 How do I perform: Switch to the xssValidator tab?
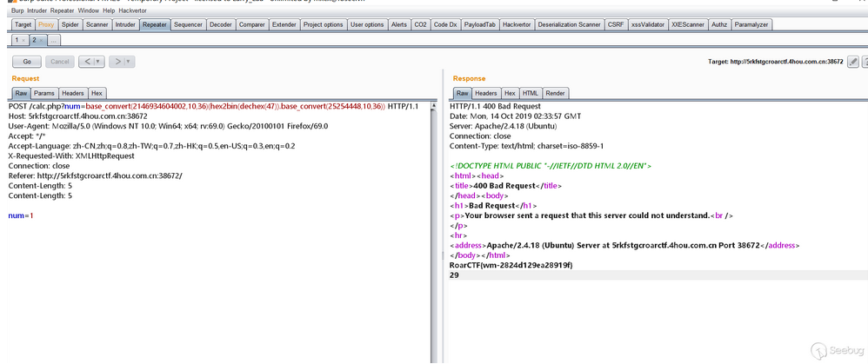point(648,24)
